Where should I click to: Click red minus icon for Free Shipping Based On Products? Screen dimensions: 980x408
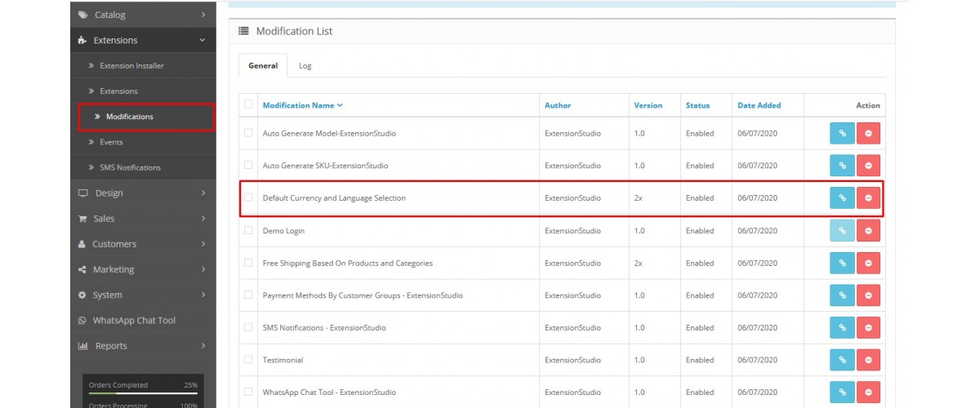pos(868,263)
